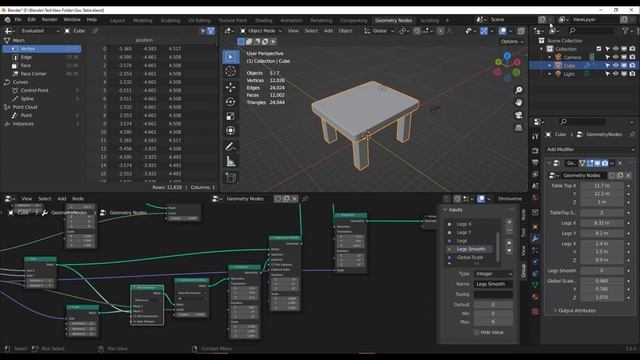Switch perspective/orthographic grid icon
Viewport: 640px width, 360px height.
(x=518, y=128)
